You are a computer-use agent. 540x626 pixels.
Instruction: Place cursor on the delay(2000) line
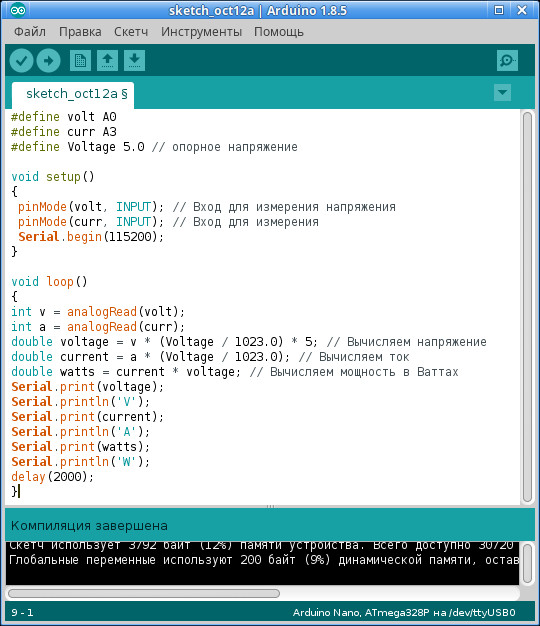click(x=52, y=477)
